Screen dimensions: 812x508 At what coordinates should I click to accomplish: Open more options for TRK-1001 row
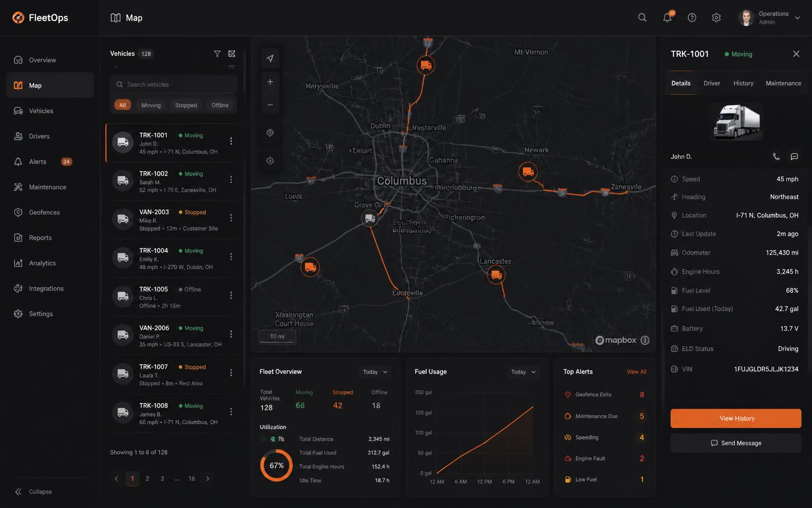pos(231,141)
